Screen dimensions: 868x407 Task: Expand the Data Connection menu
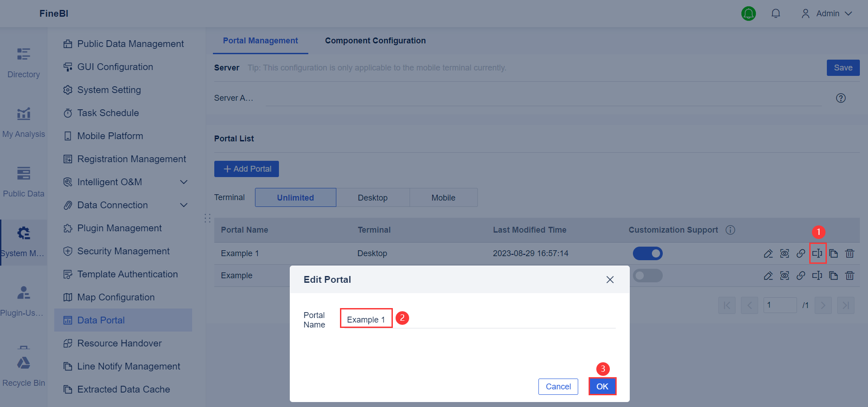pos(126,205)
